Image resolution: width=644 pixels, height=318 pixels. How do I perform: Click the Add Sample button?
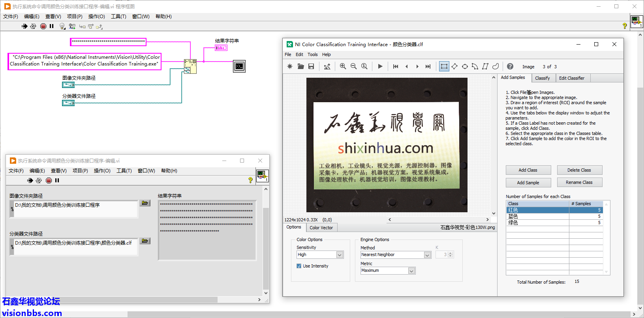click(528, 183)
